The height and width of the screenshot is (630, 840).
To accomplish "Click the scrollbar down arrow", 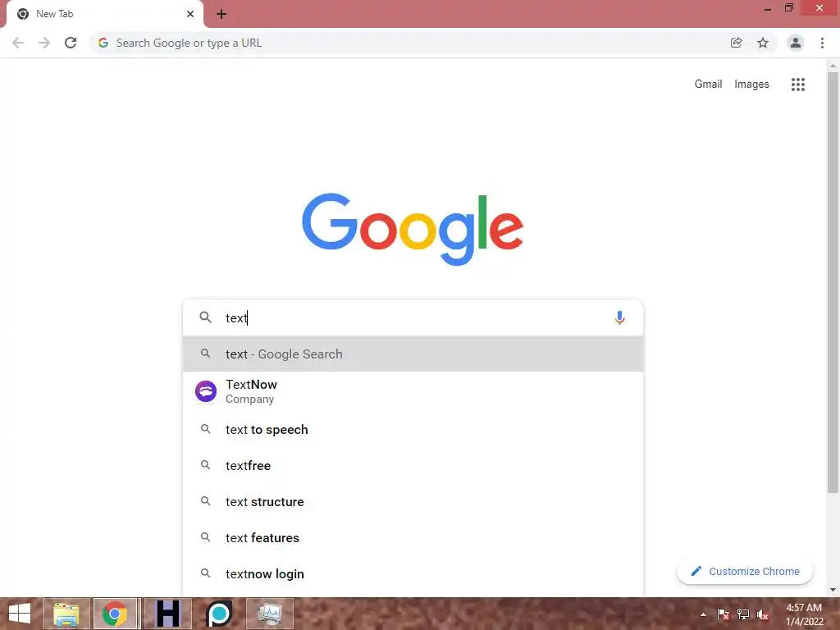I will [x=833, y=590].
